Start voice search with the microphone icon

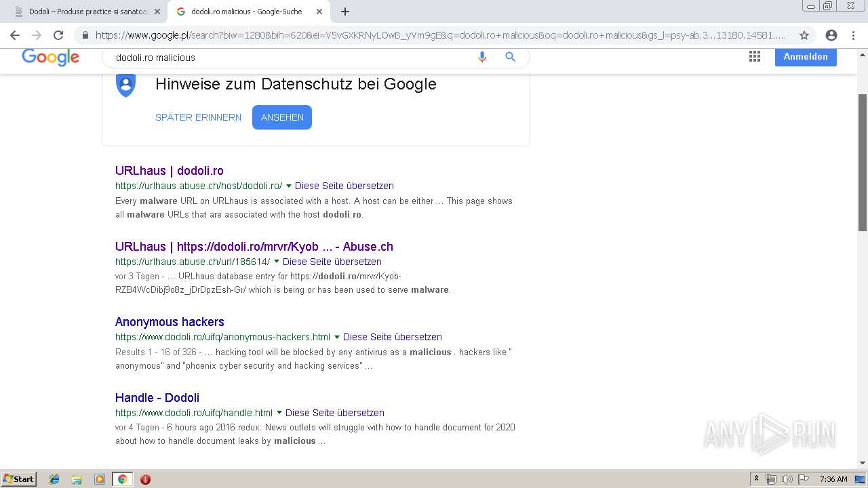(x=482, y=58)
